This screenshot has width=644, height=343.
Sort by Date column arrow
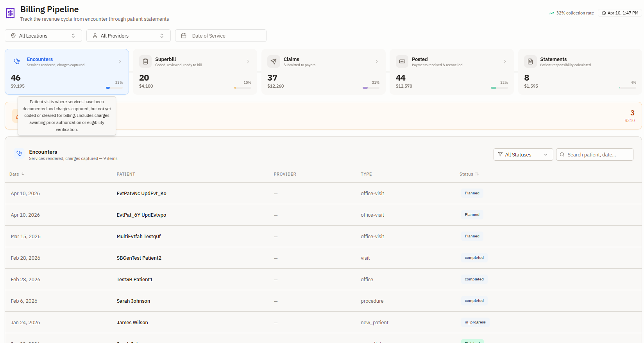click(x=23, y=174)
